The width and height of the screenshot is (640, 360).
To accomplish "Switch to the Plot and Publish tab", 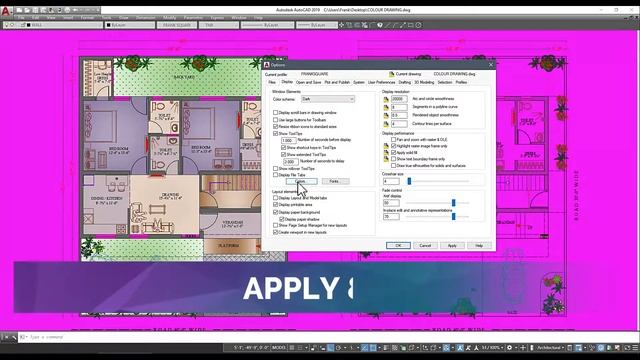I will pyautogui.click(x=337, y=82).
